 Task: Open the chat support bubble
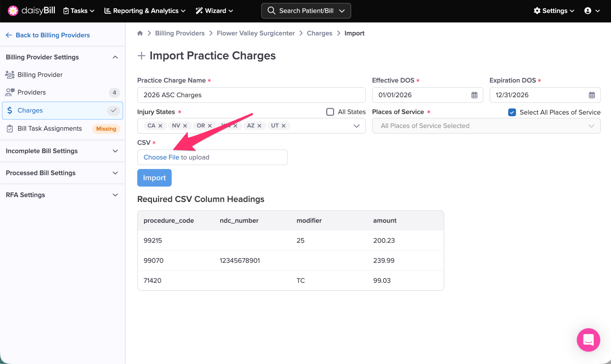[588, 340]
